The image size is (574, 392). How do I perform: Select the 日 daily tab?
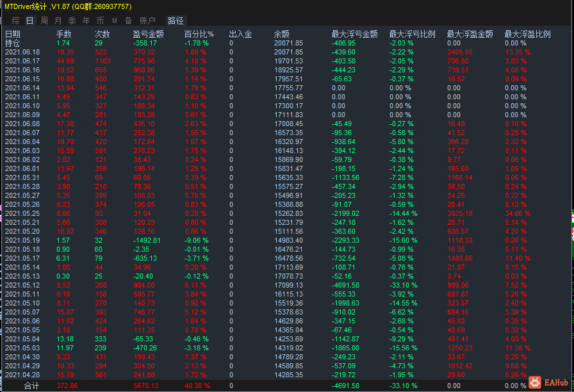30,21
